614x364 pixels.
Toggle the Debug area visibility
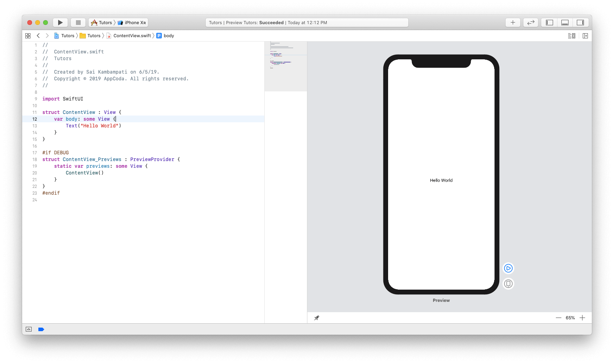click(565, 22)
